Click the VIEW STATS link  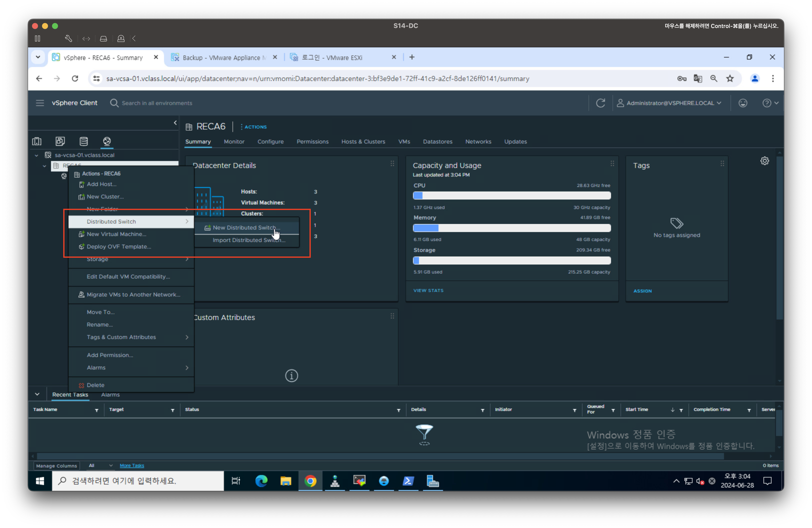(428, 290)
